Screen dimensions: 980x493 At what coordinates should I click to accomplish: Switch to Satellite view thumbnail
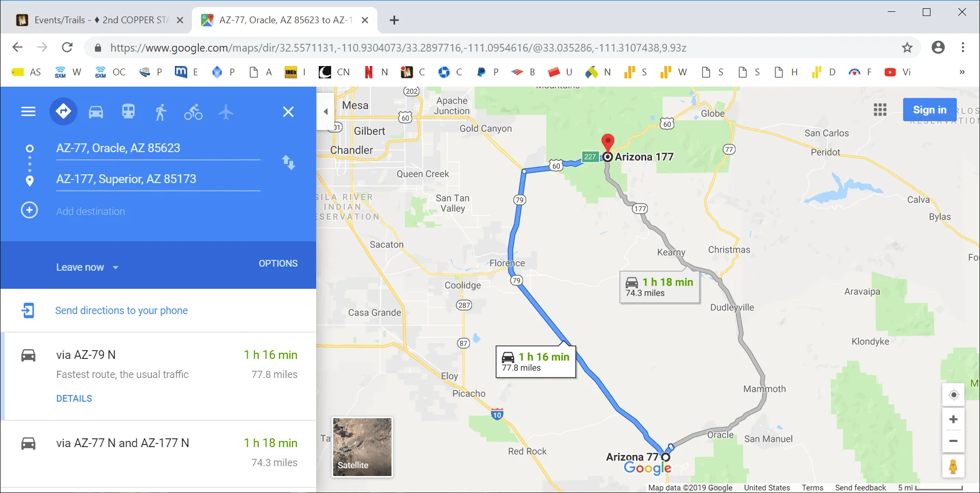(362, 447)
